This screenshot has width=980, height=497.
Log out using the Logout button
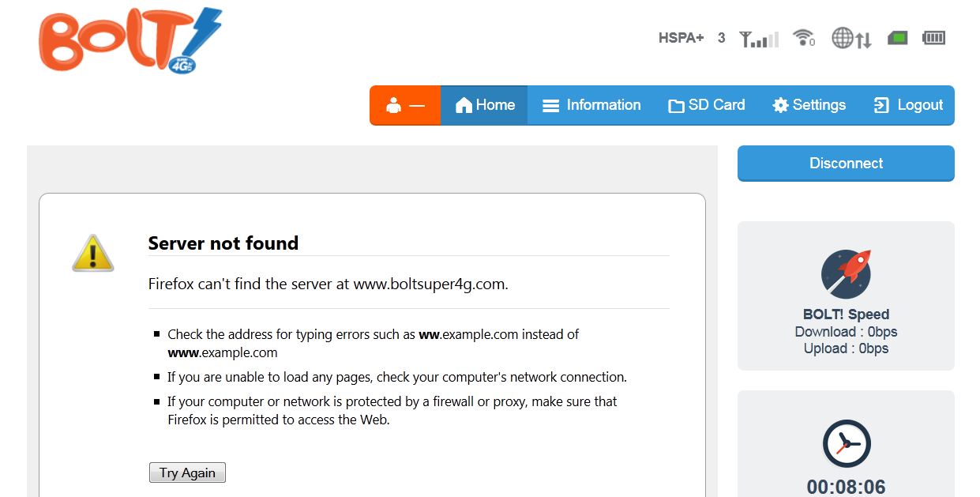[x=908, y=105]
